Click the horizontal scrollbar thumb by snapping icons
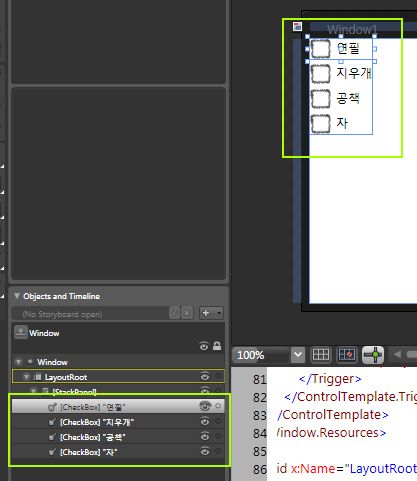The width and height of the screenshot is (417, 481). 412,354
